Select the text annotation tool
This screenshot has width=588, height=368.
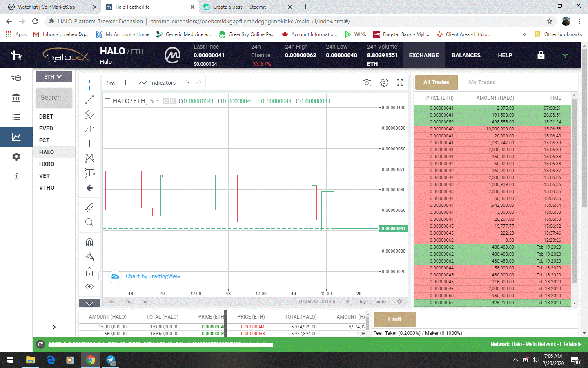coord(89,144)
